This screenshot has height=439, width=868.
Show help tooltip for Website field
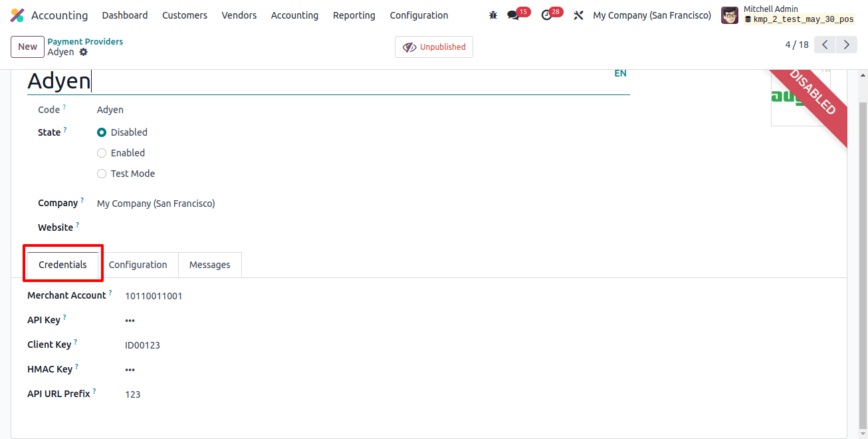point(77,224)
